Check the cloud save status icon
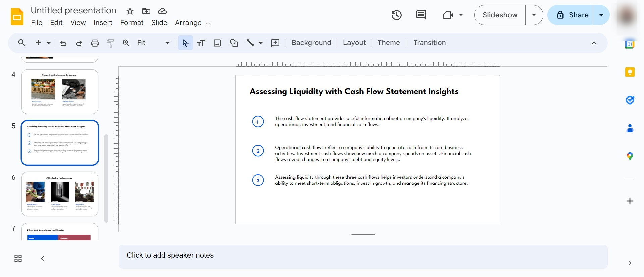The width and height of the screenshot is (644, 277). point(162,11)
